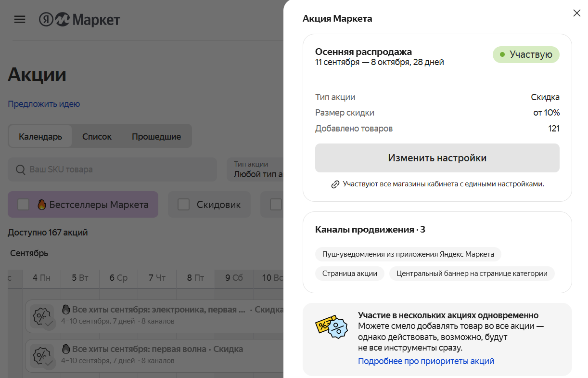Close the Акция Маркета side panel
Screen dimensions: 588x378
[x=576, y=13]
